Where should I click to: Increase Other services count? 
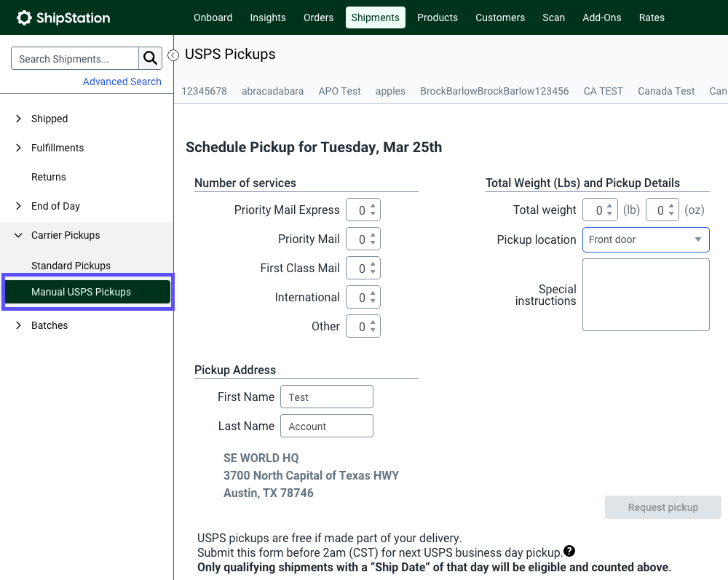coord(373,323)
